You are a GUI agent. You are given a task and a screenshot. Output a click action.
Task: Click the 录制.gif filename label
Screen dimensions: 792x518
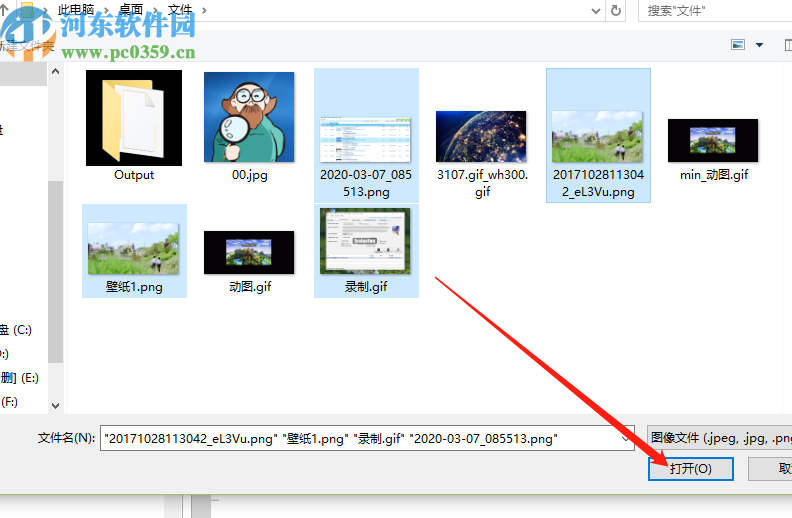[x=366, y=287]
